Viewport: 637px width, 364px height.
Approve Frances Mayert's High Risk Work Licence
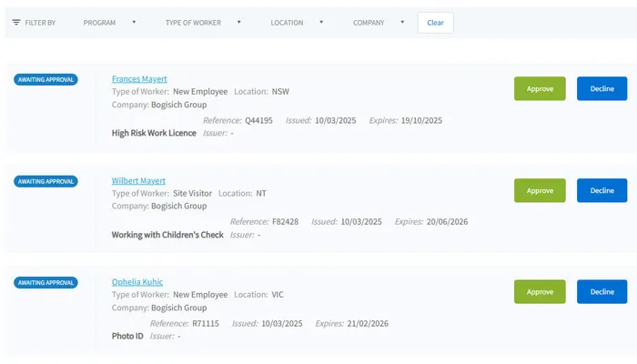pos(540,88)
